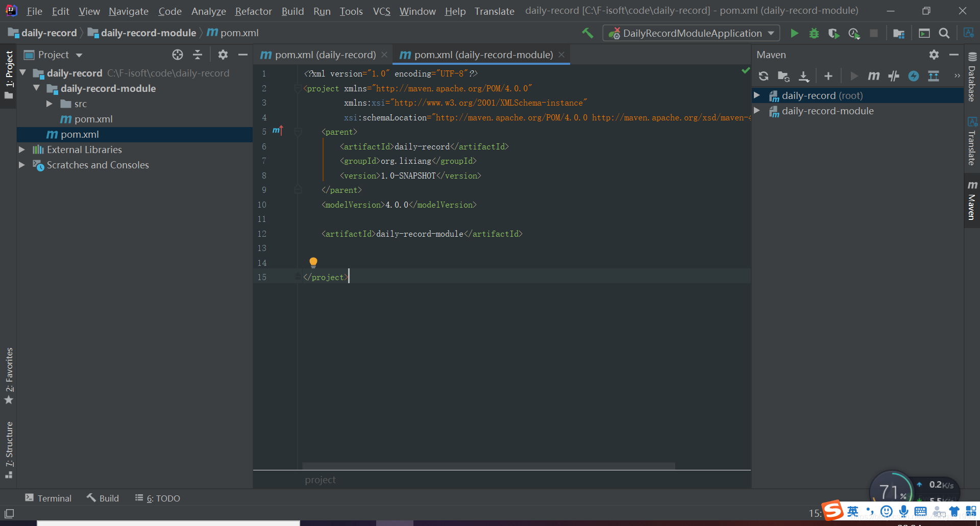Open Sogou soft keyboard icon
This screenshot has width=980, height=526.
click(921, 511)
